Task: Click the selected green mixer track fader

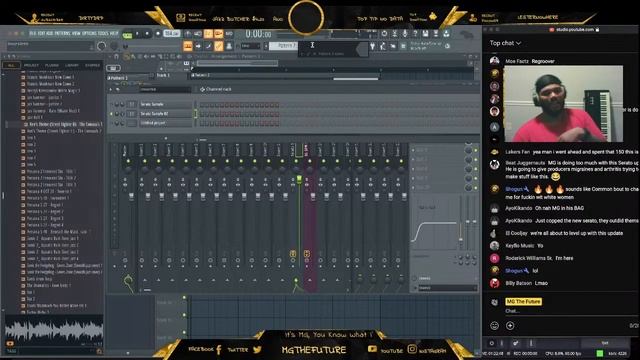Action: pyautogui.click(x=299, y=179)
